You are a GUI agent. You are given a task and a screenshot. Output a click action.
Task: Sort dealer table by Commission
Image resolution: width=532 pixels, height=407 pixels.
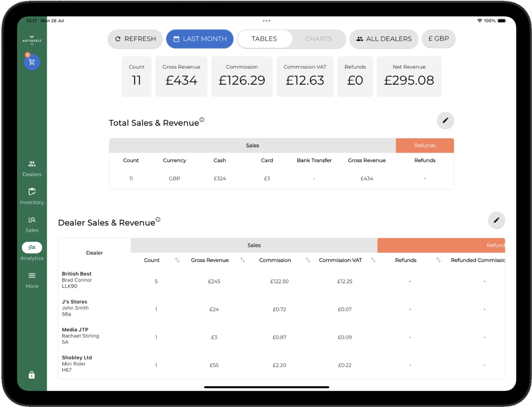[x=308, y=260]
